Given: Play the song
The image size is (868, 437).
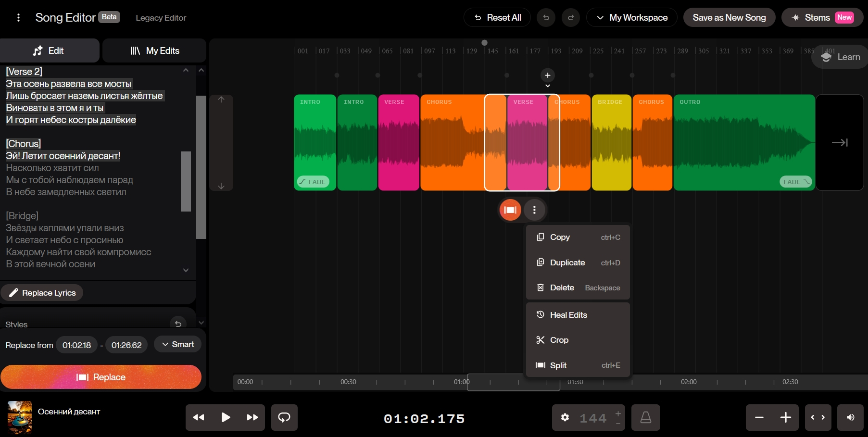Looking at the screenshot, I should 226,417.
